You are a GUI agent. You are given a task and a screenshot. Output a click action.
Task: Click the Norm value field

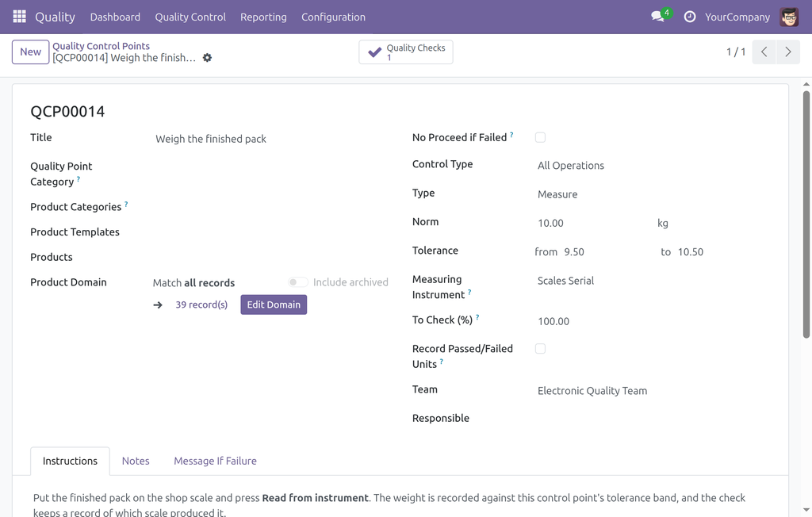(593, 224)
